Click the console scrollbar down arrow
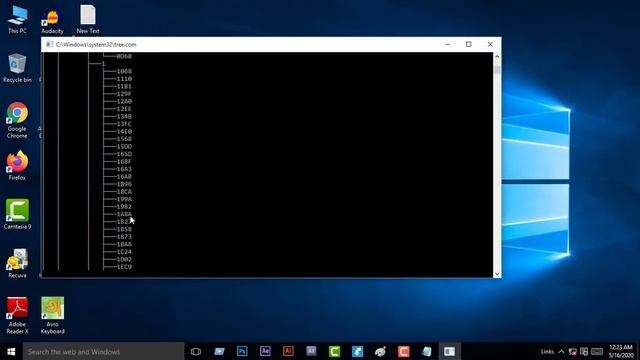 click(497, 274)
